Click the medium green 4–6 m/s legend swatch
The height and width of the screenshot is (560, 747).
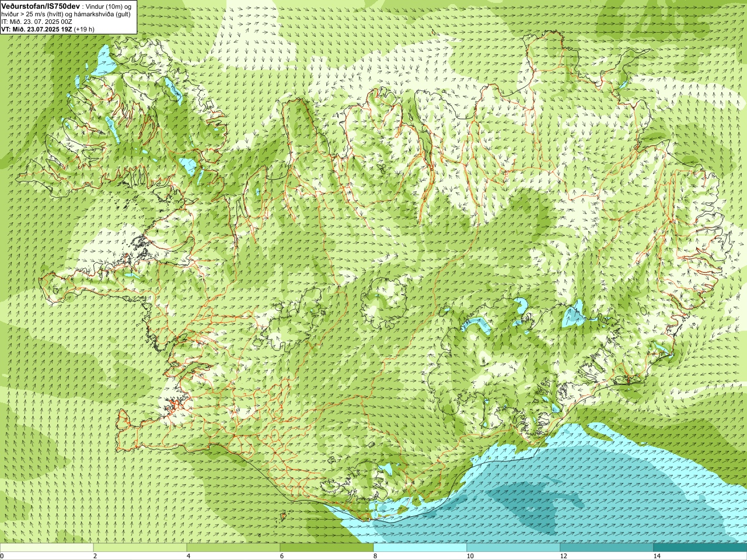(x=233, y=548)
